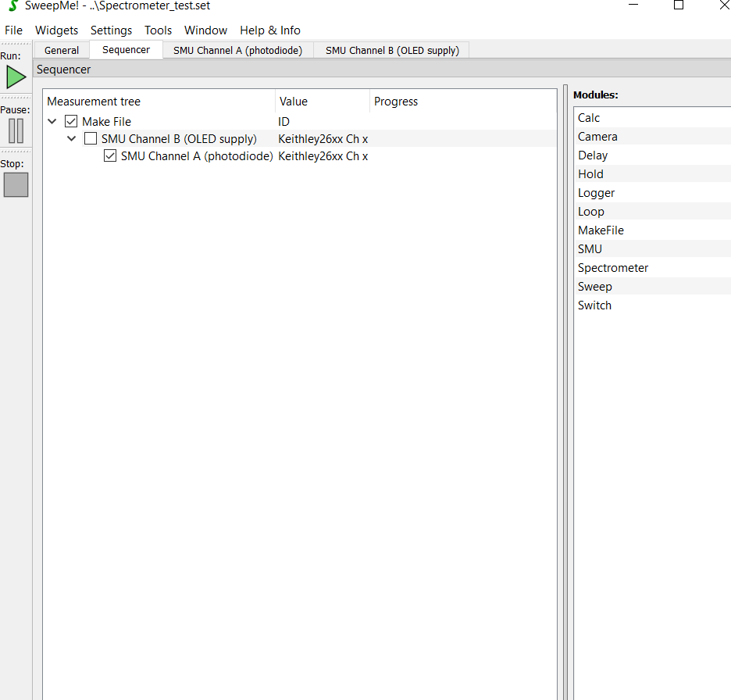Screen dimensions: 731x700
Task: Open the SMU Channel A (photodiode) tab
Action: tap(237, 50)
